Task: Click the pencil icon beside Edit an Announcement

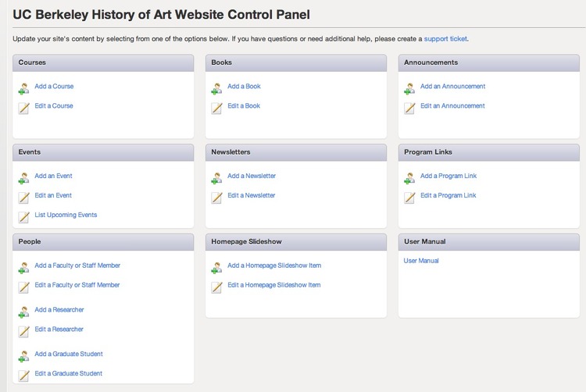Action: (x=409, y=109)
